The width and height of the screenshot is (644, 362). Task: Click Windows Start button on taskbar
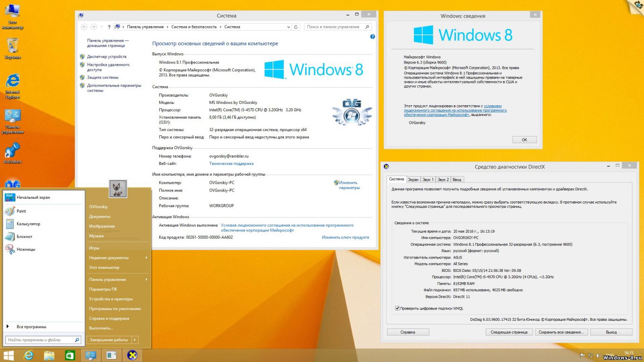tap(9, 355)
